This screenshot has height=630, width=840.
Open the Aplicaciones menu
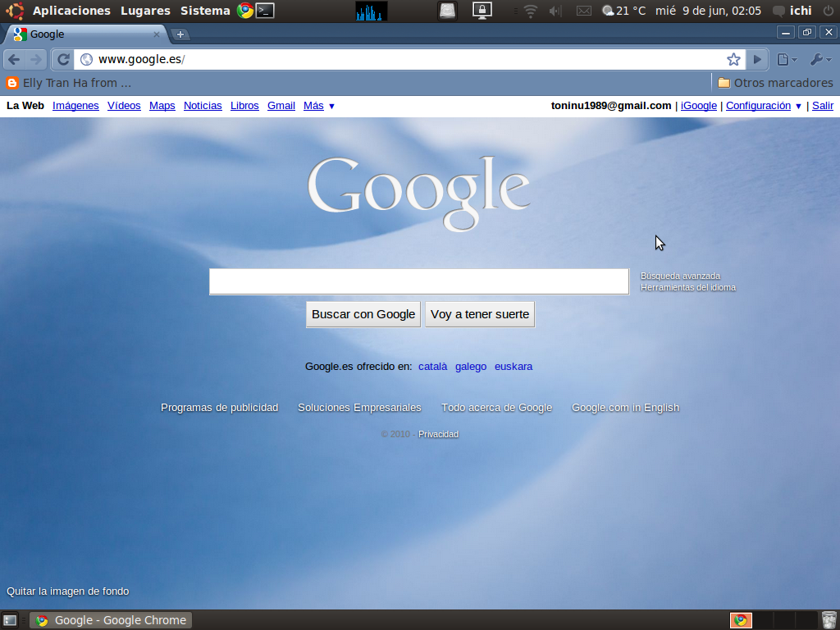coord(71,11)
